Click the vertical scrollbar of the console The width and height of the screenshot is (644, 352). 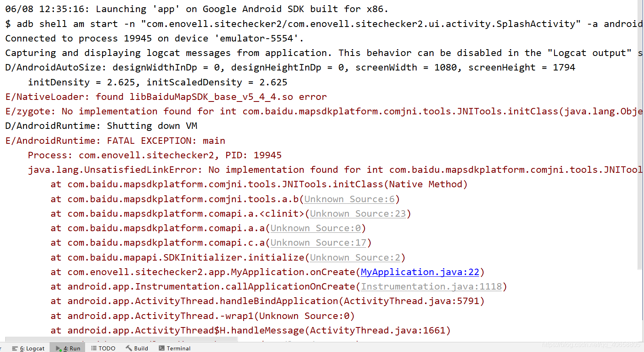click(640, 135)
